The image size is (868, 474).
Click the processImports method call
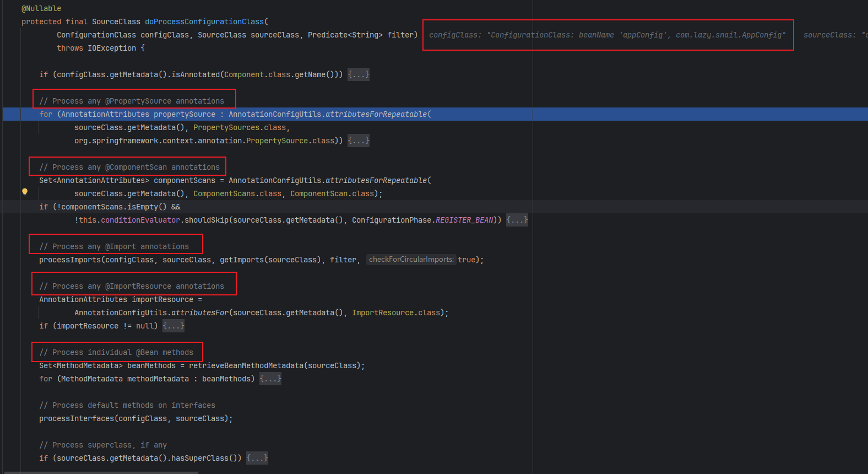[70, 260]
